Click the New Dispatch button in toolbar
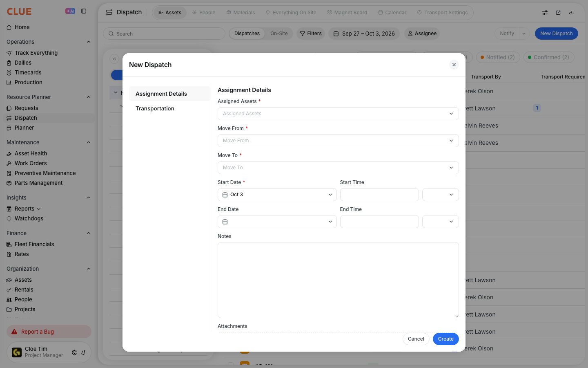 point(557,34)
